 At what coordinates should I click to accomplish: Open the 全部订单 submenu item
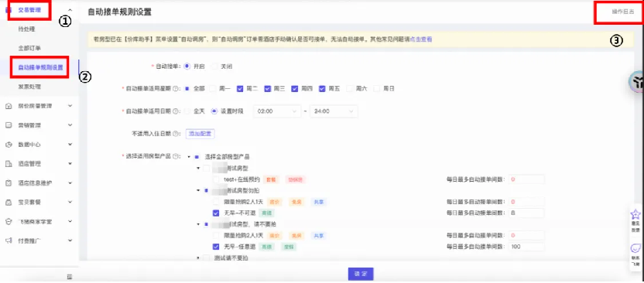tap(29, 48)
